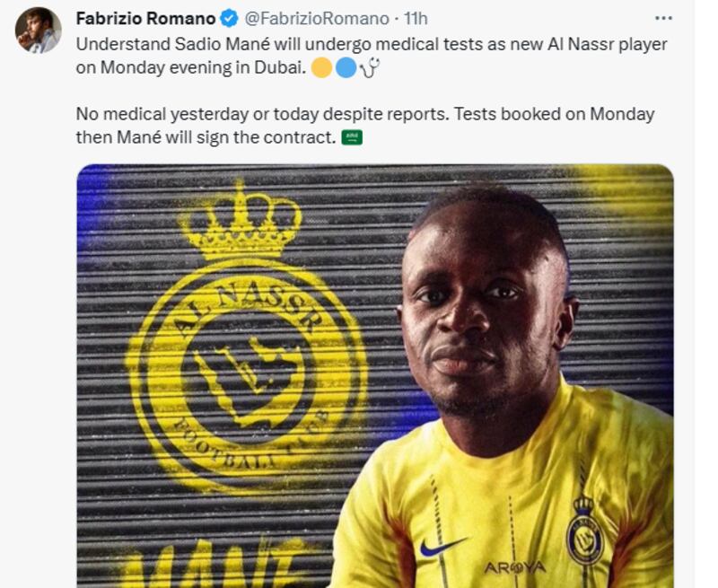Click the yellow circle emoji
The image size is (718, 588).
point(322,67)
